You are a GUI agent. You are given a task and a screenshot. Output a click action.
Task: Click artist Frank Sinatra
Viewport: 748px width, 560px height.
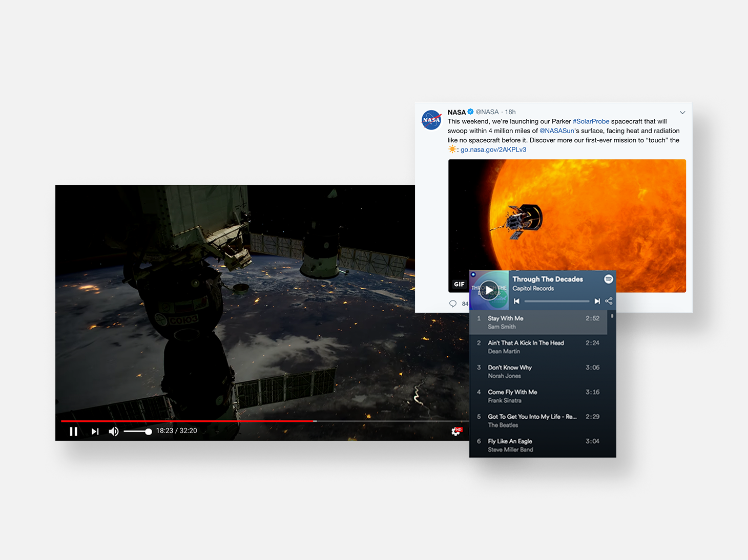point(504,400)
